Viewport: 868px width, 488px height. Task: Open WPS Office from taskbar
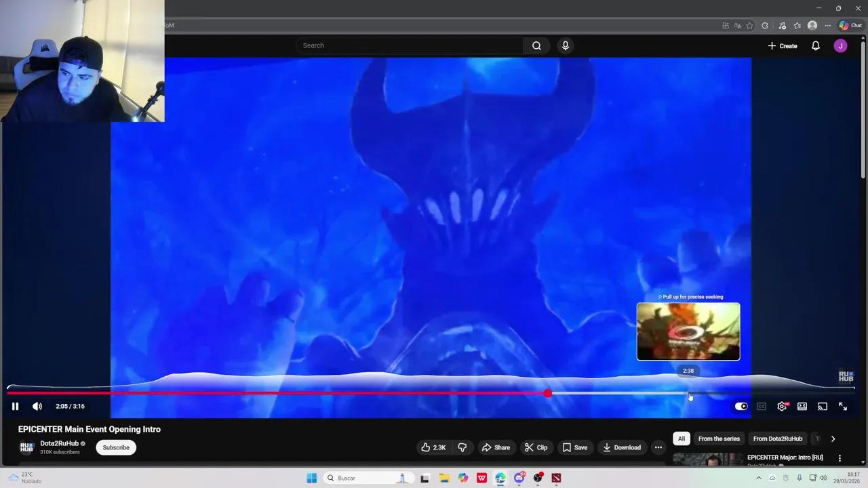coord(481,478)
